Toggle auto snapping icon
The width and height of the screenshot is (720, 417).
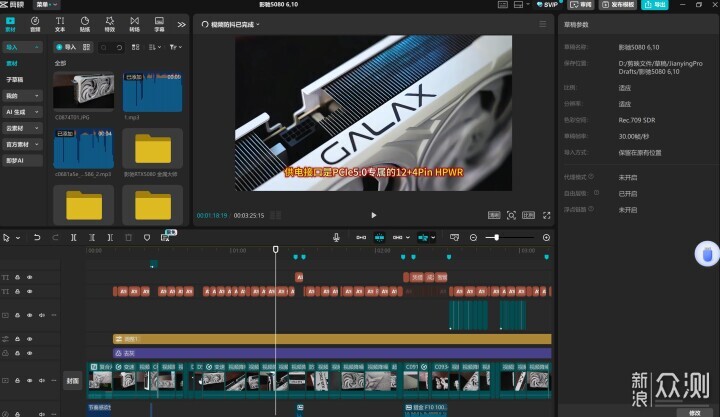coord(379,237)
